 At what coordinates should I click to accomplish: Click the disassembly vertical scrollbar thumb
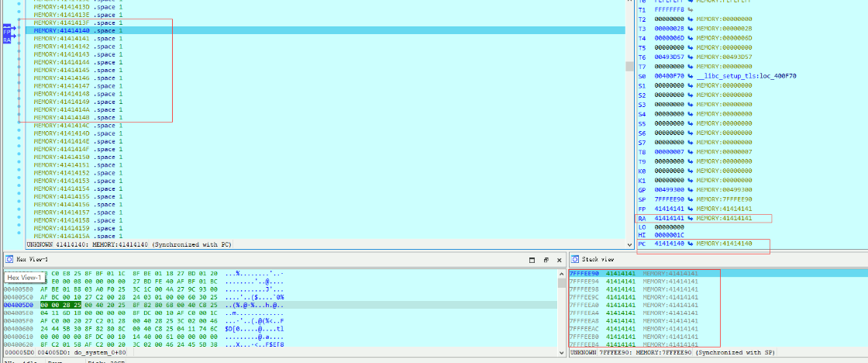[629, 67]
